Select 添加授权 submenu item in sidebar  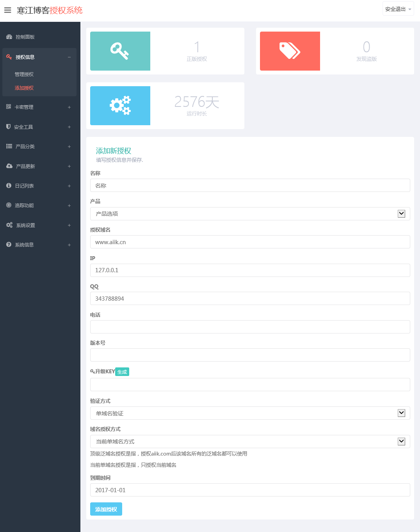coord(24,88)
